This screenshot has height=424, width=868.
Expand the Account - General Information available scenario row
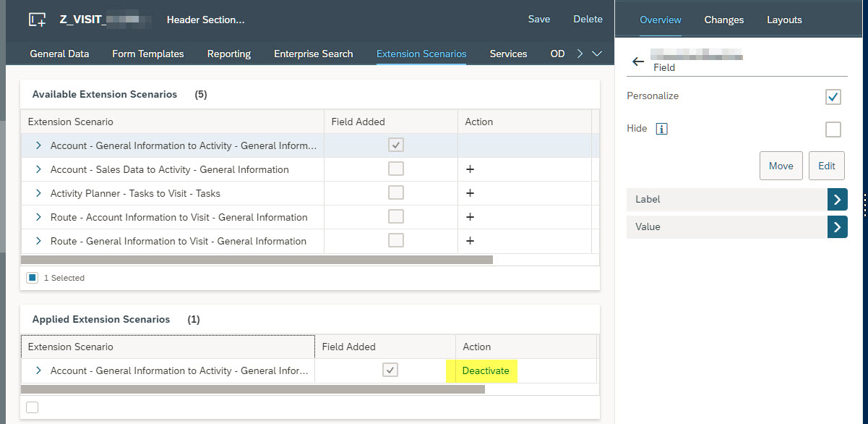coord(38,145)
